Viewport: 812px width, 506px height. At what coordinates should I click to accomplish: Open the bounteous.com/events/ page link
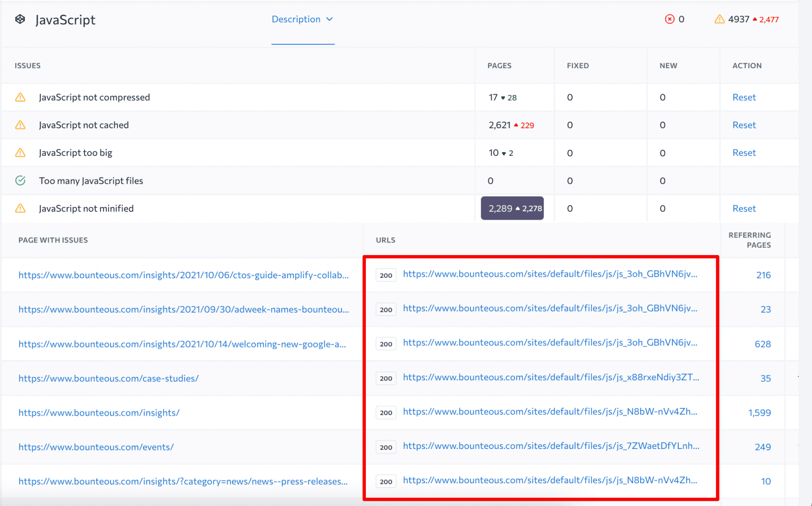point(96,447)
